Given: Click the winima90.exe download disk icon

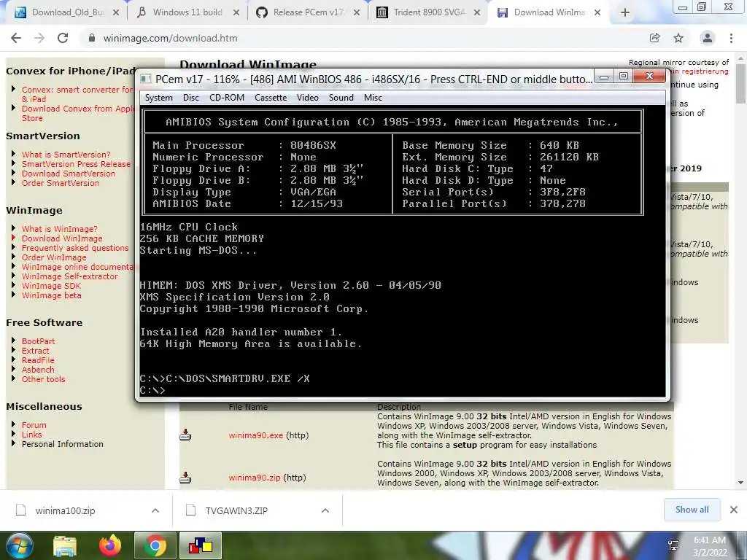Looking at the screenshot, I should (x=185, y=435).
